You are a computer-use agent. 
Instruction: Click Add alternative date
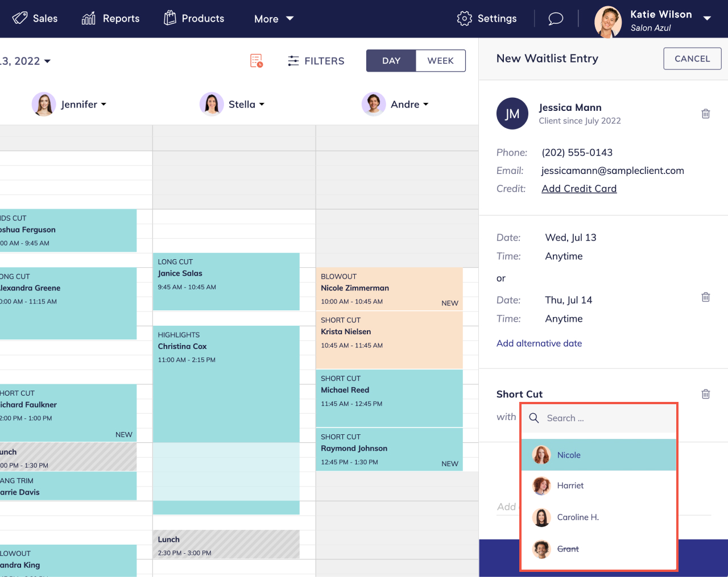point(539,343)
